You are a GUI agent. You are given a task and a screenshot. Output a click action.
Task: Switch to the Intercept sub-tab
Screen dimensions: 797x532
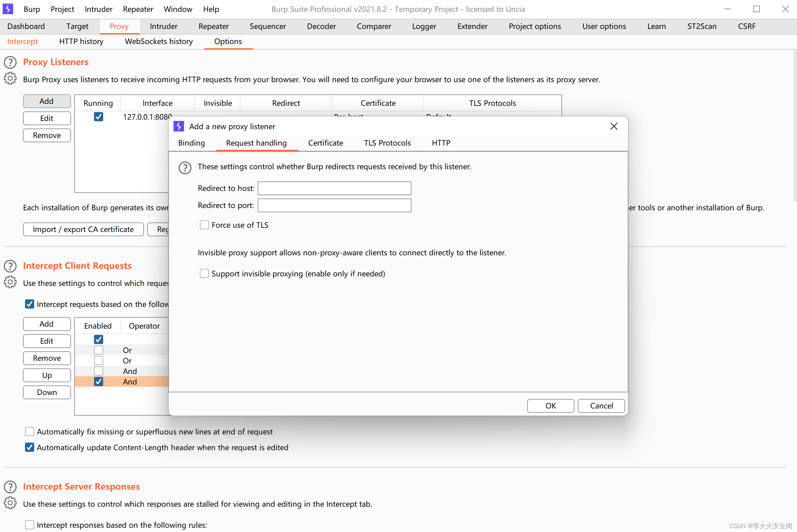point(22,41)
